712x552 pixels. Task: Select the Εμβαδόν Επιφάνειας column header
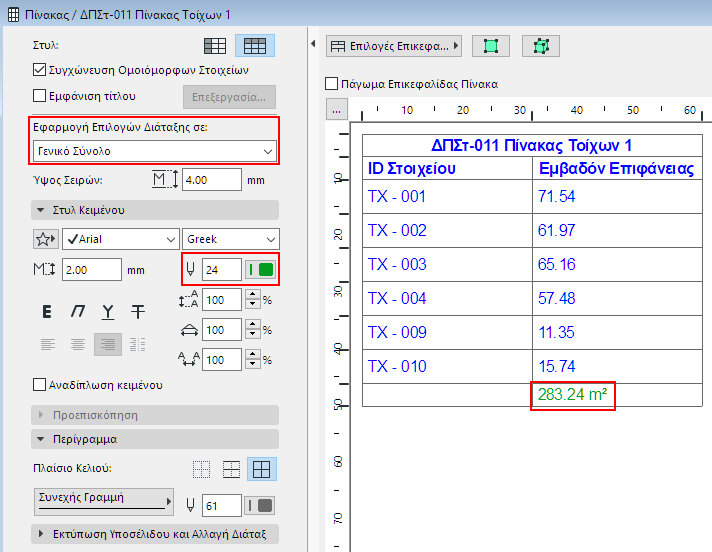pos(616,168)
